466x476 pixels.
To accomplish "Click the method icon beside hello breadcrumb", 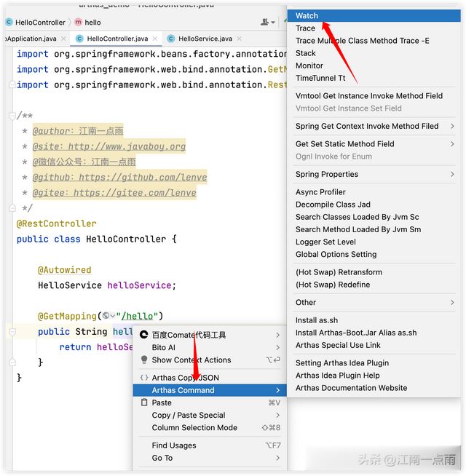I will (x=79, y=22).
